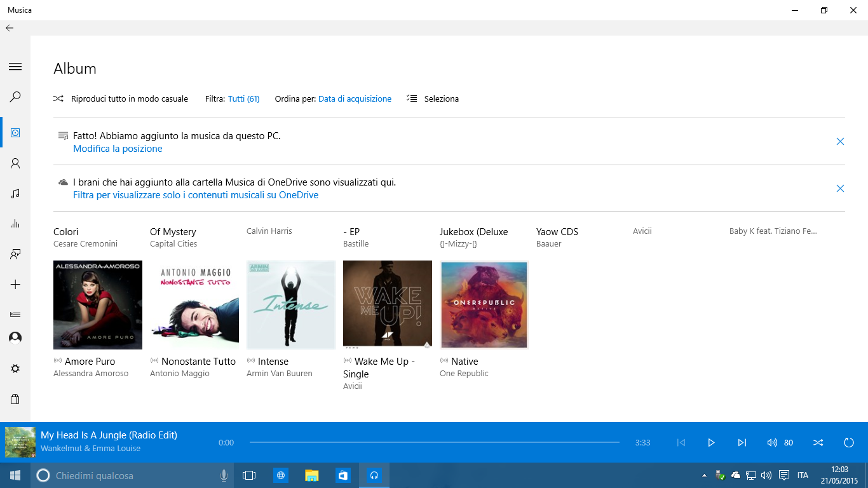Click the 'Of Mystery' album title

click(x=173, y=232)
